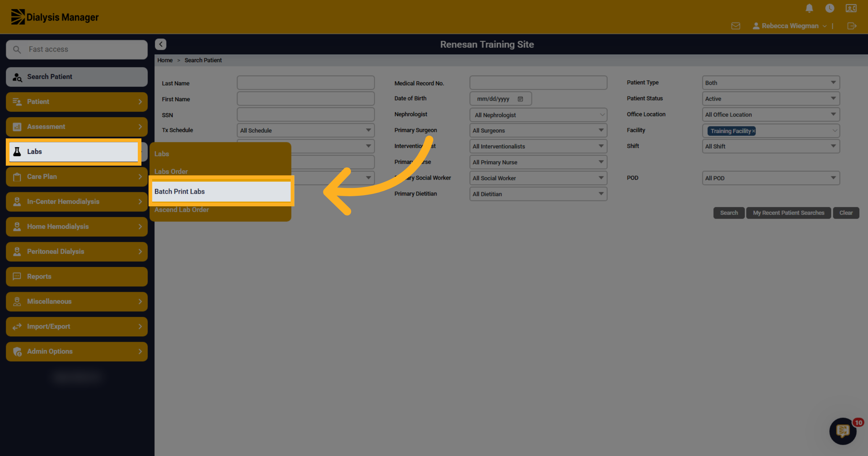Choose Ascend Lab Order from submenu
This screenshot has width=868, height=456.
coord(182,210)
